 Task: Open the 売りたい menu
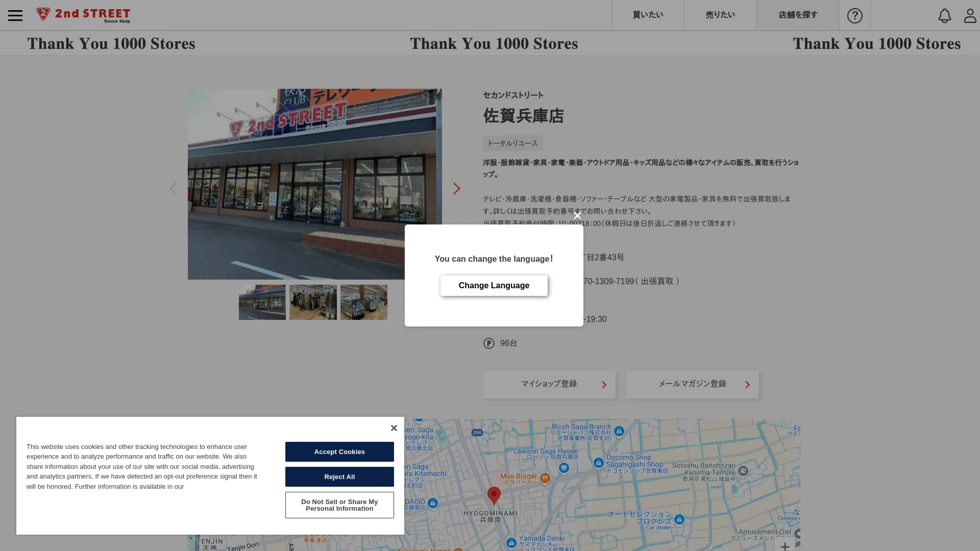[720, 15]
